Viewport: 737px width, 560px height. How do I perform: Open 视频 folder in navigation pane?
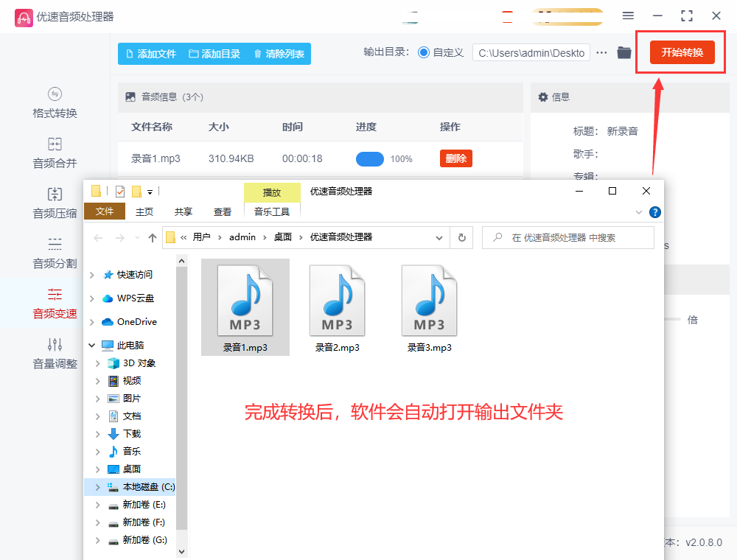pos(132,380)
